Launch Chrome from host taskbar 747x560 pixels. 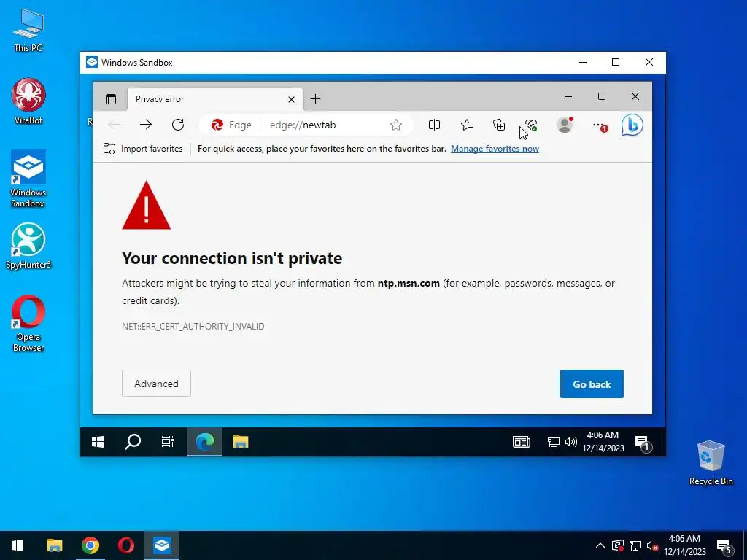(90, 545)
